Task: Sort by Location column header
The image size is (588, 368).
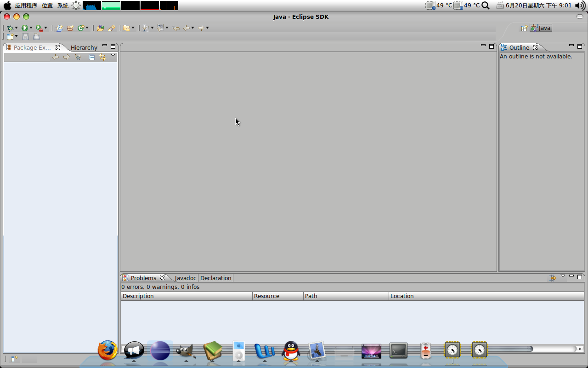Action: point(486,296)
